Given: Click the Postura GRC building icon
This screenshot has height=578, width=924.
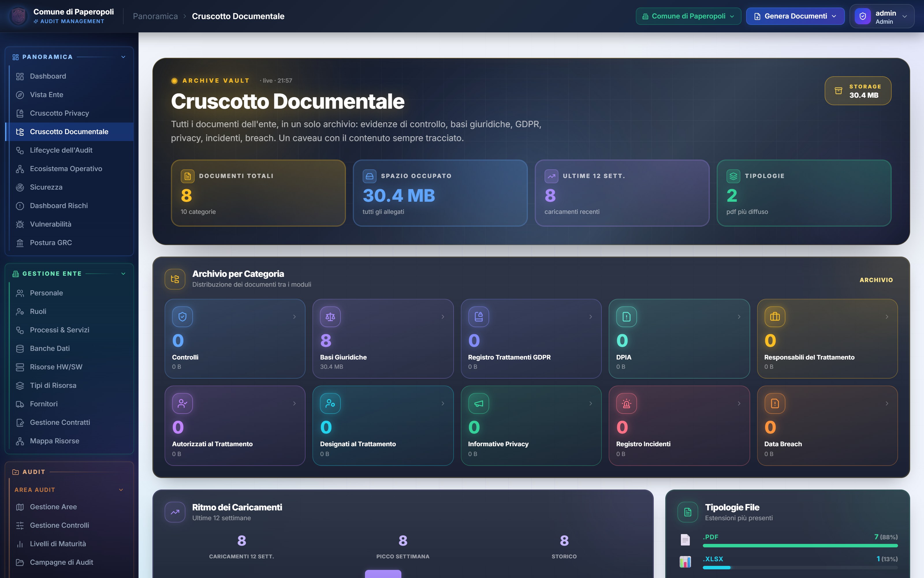Looking at the screenshot, I should tap(20, 243).
